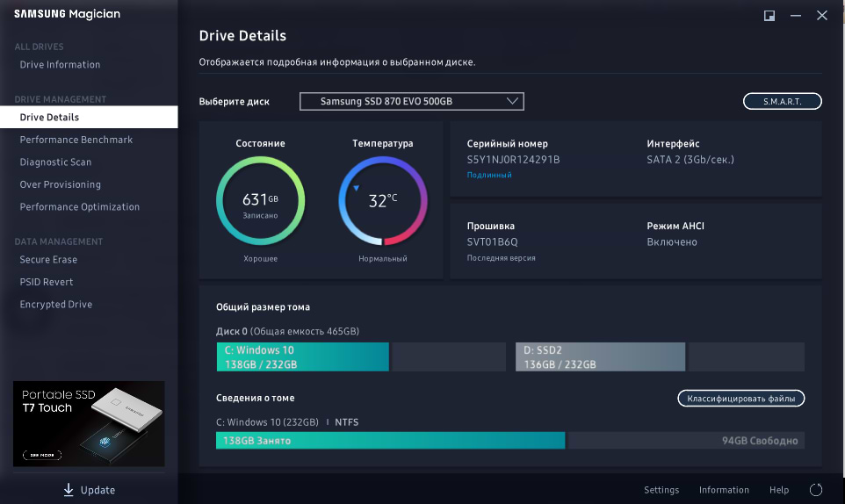Click the Нормальный temperature status text
Image resolution: width=845 pixels, height=504 pixels.
383,258
